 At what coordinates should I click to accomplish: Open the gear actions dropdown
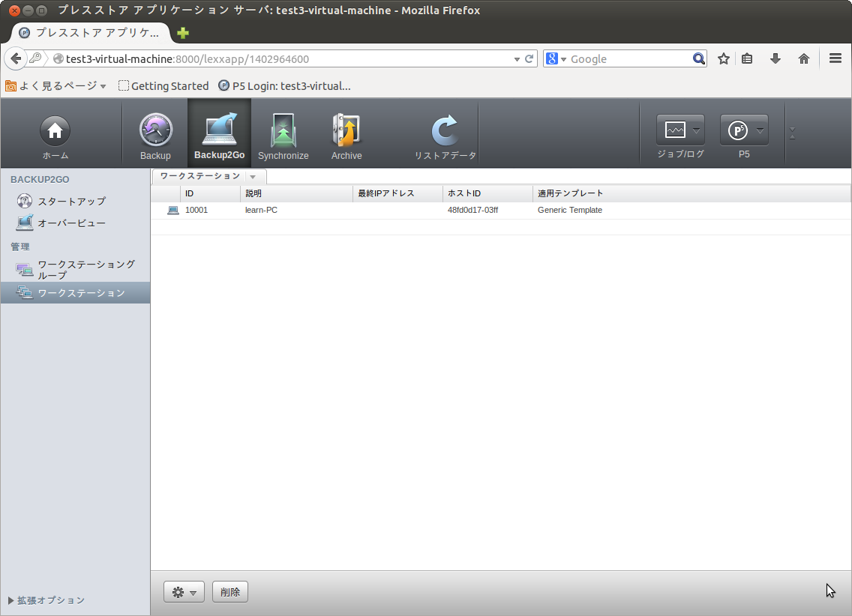point(184,592)
